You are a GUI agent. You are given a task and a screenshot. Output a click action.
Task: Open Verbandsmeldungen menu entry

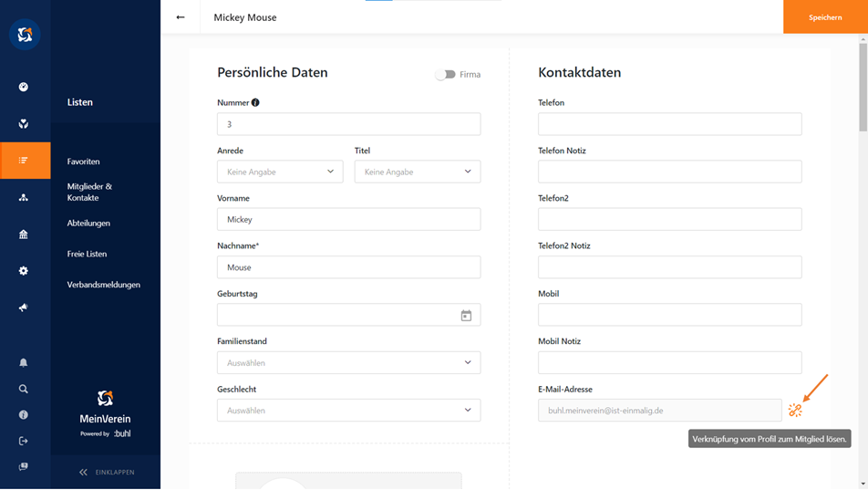pos(104,285)
